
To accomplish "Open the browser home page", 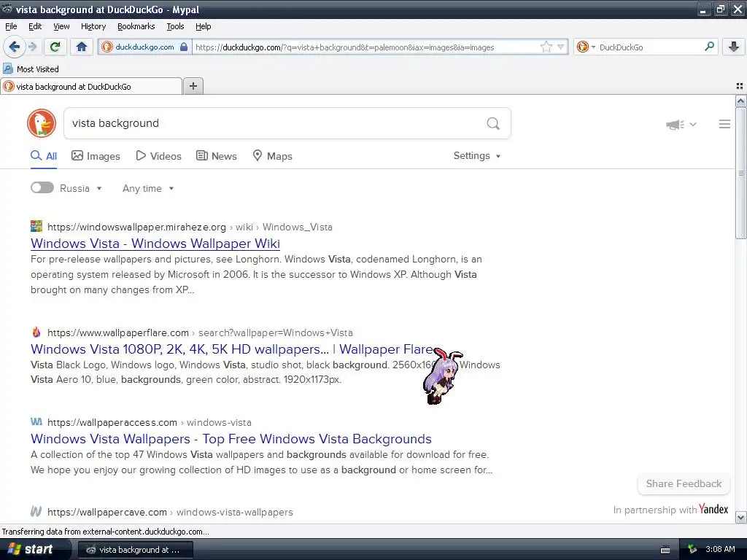I will (82, 47).
